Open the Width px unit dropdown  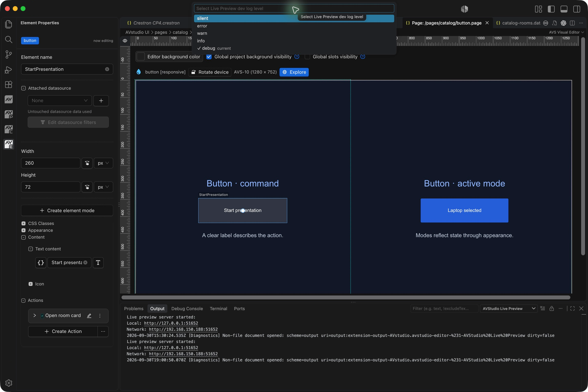103,163
